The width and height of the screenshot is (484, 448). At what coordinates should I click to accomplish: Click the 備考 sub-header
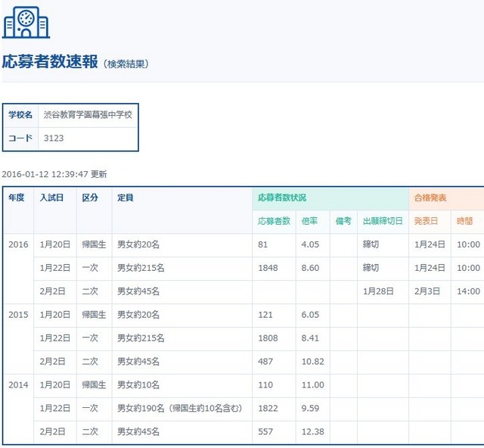(x=343, y=221)
